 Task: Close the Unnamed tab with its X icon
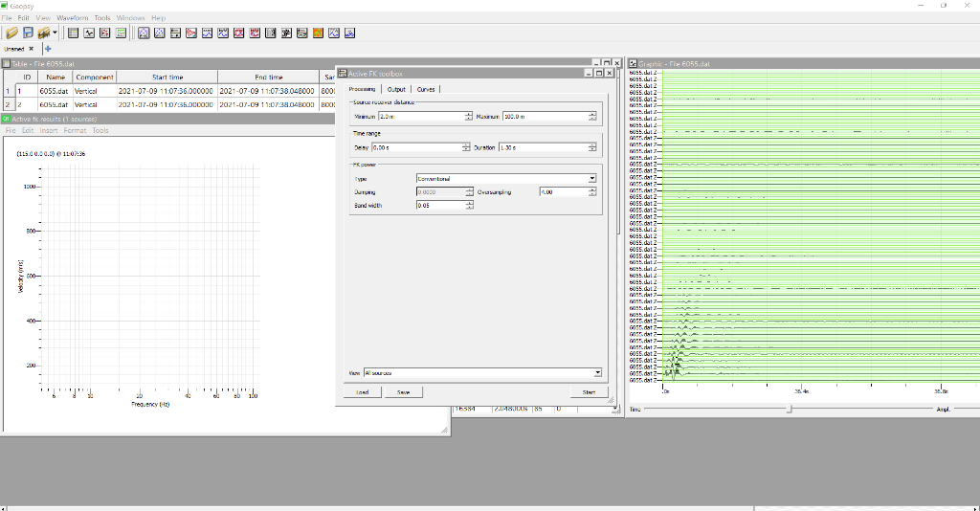pyautogui.click(x=32, y=48)
